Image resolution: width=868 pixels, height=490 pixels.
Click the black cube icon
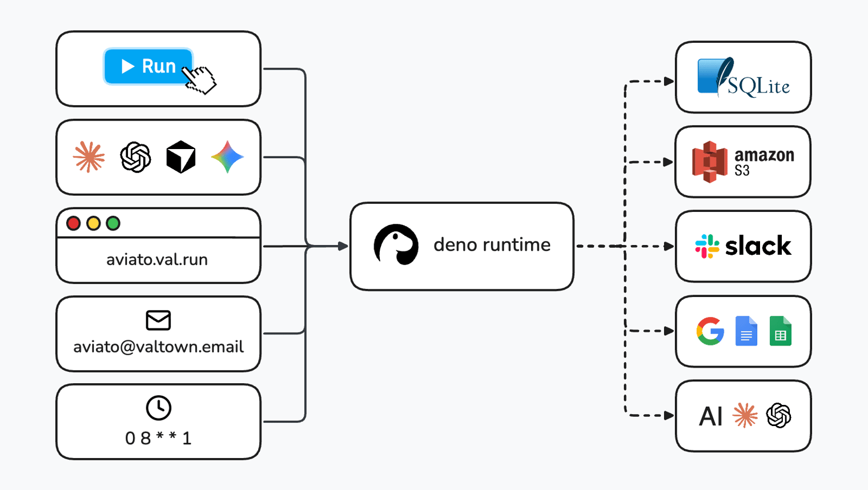click(x=181, y=157)
